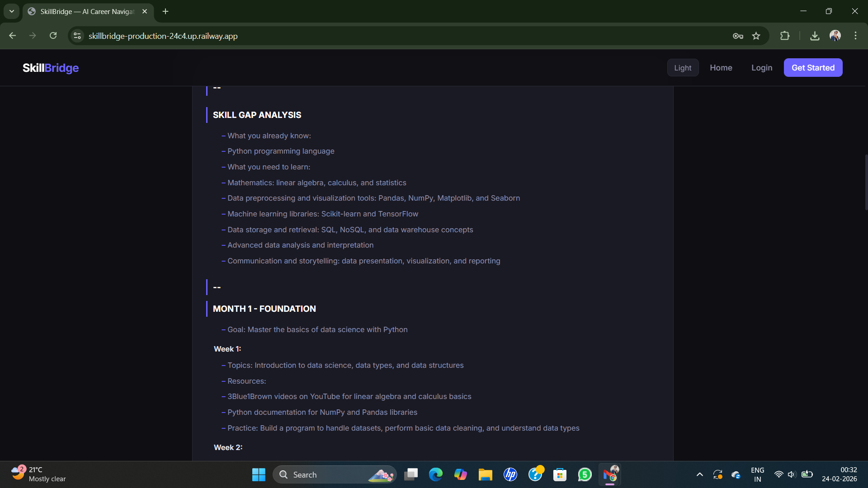Click the Get Started button
The height and width of the screenshot is (488, 868).
813,67
